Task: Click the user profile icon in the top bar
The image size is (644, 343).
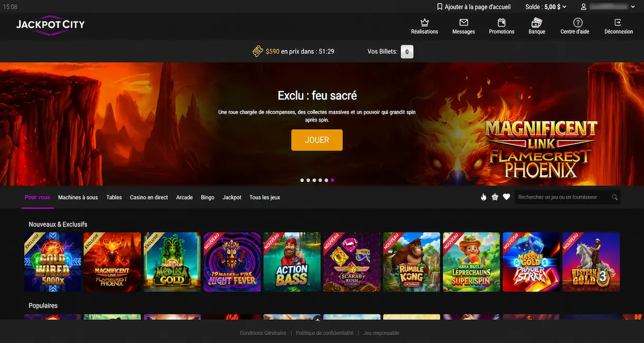Action: tap(584, 7)
